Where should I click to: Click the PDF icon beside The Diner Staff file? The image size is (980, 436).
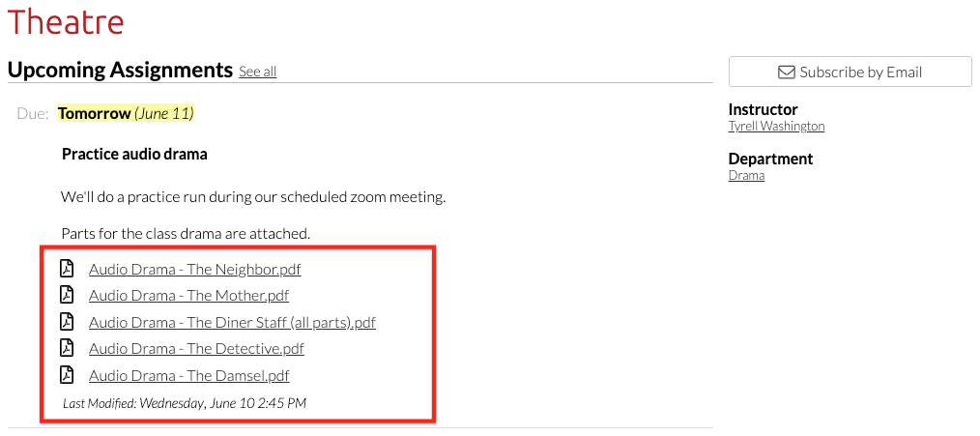point(68,322)
